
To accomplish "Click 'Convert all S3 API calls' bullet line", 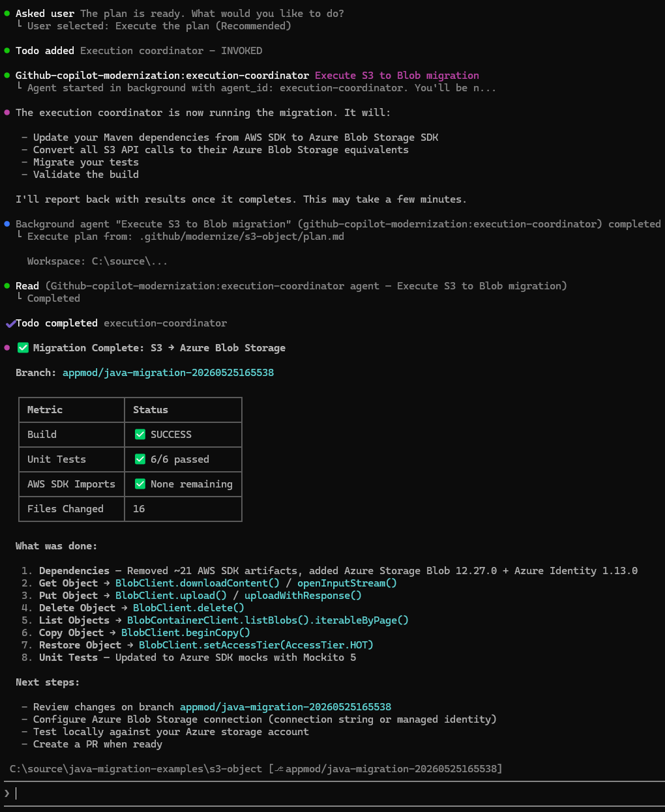I will coord(221,150).
